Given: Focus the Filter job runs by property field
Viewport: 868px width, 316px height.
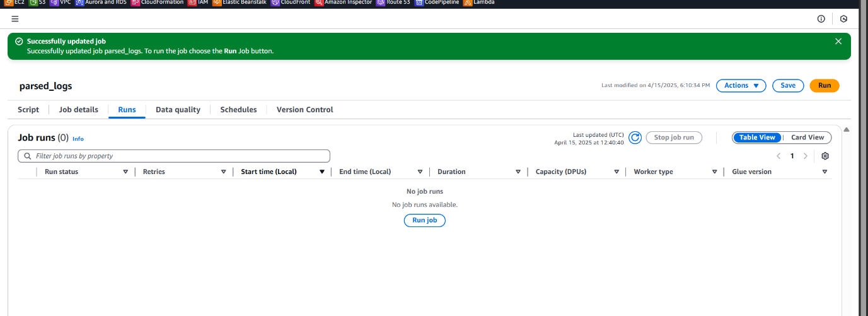Looking at the screenshot, I should [x=174, y=156].
